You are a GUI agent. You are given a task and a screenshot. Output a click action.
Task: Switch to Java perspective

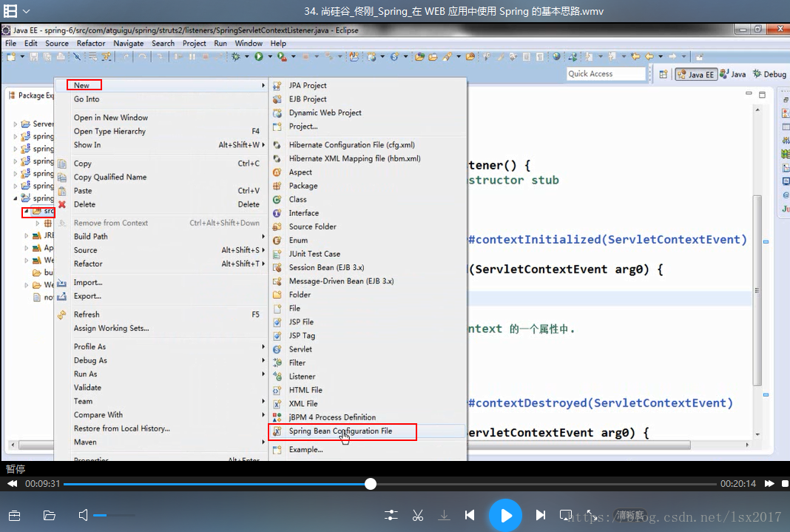pyautogui.click(x=733, y=74)
